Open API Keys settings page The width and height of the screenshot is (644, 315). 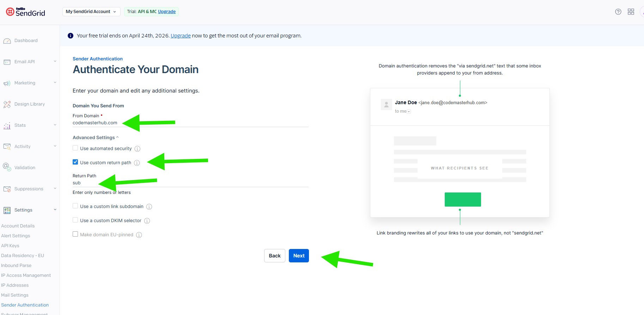coord(10,246)
